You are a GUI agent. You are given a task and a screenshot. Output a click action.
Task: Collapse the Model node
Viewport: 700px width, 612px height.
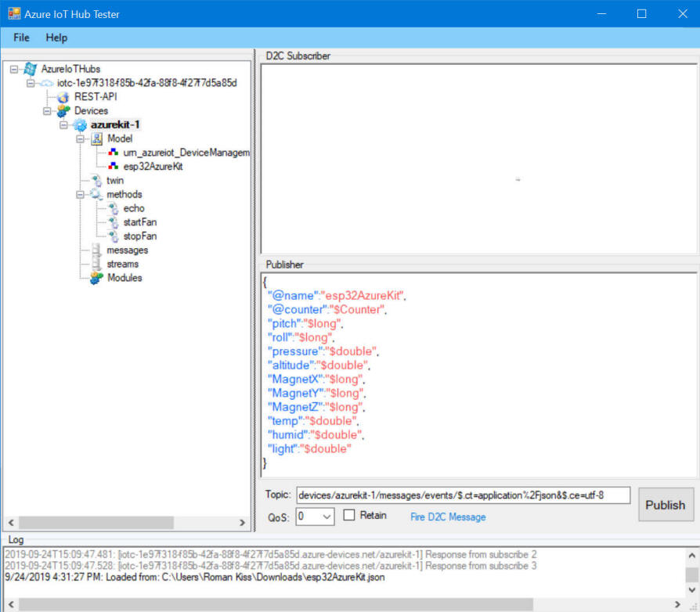pos(80,139)
